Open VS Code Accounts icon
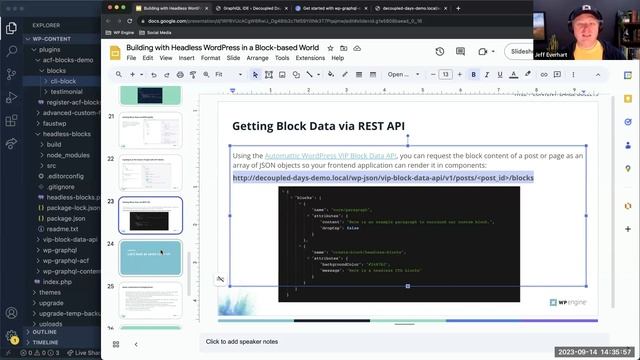640x360 pixels. click(11, 313)
